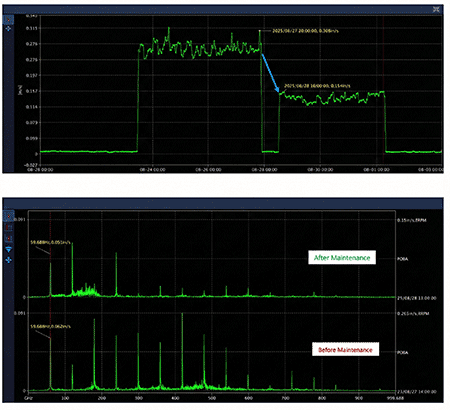This screenshot has height=410, width=450.
Task: Click the Before Maintenance label
Action: [345, 349]
